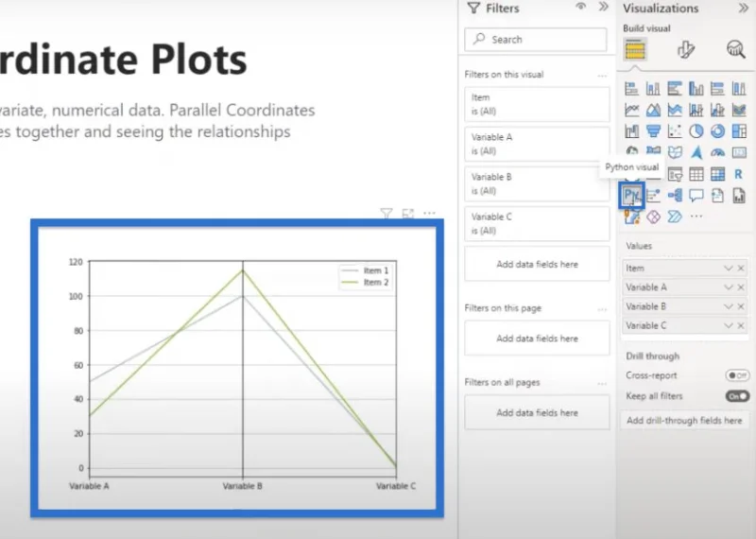Switch to the Build visual tab

[635, 50]
